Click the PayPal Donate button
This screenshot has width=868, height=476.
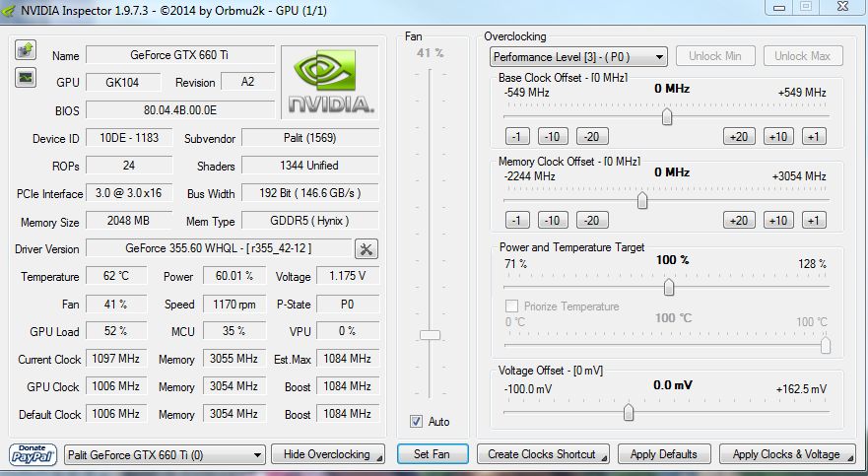pos(33,454)
